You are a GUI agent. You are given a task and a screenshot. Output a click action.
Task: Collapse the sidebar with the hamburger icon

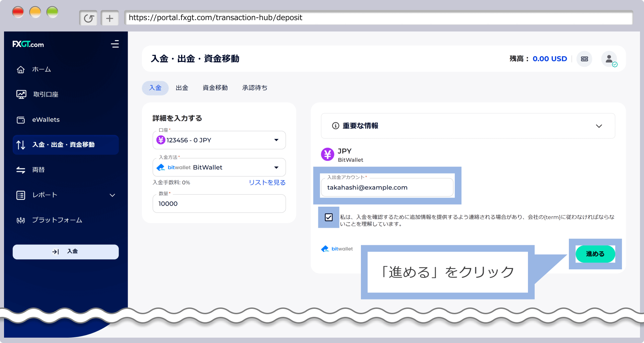[115, 44]
